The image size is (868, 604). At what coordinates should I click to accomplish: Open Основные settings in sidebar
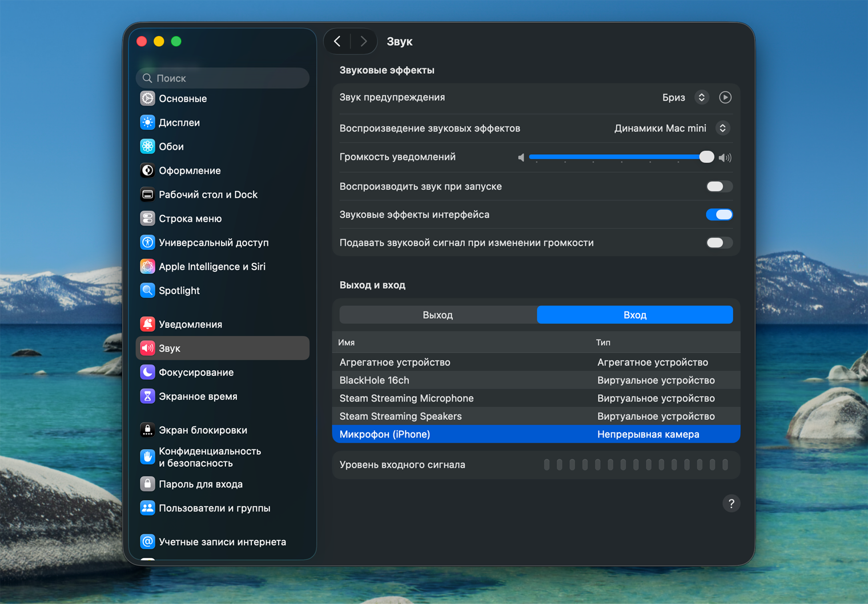tap(222, 98)
